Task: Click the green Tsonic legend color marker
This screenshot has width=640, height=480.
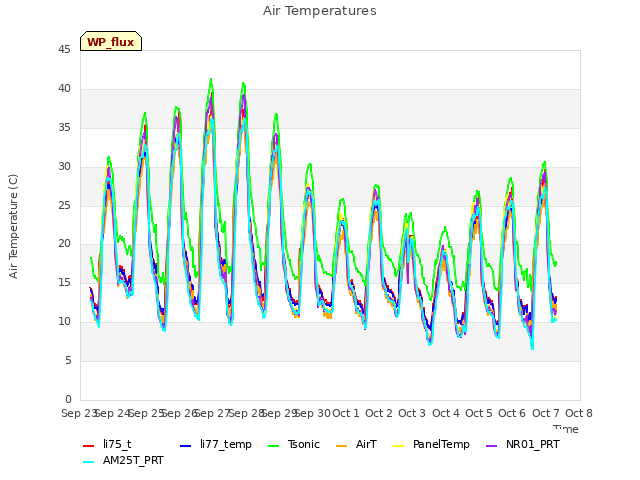Action: click(x=273, y=446)
